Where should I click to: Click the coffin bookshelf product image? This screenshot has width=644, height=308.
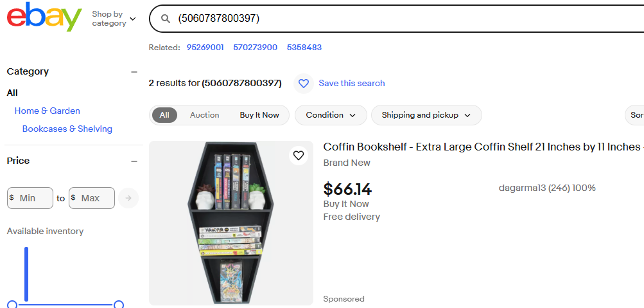[x=231, y=223]
